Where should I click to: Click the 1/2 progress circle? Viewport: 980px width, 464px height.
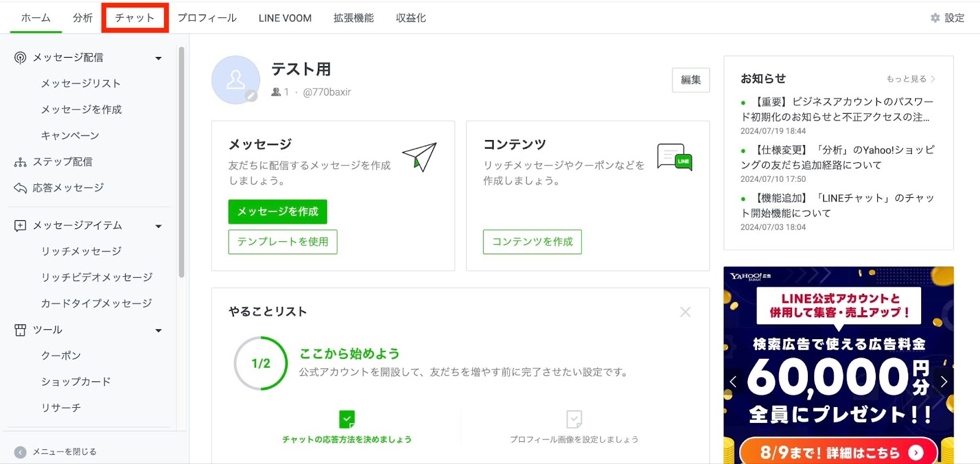point(261,363)
